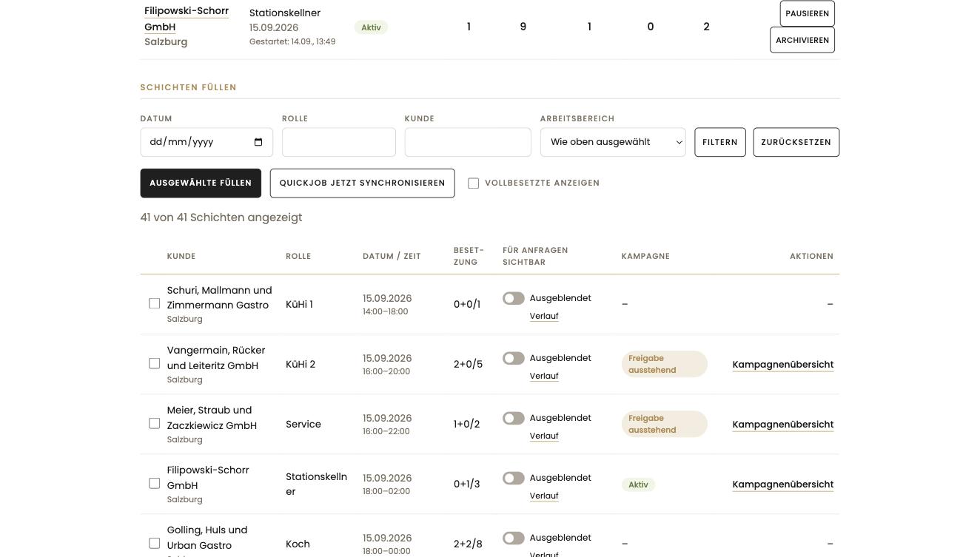Click the occupancy value 0+0/1
Viewport: 980px width, 557px height.
coord(466,304)
